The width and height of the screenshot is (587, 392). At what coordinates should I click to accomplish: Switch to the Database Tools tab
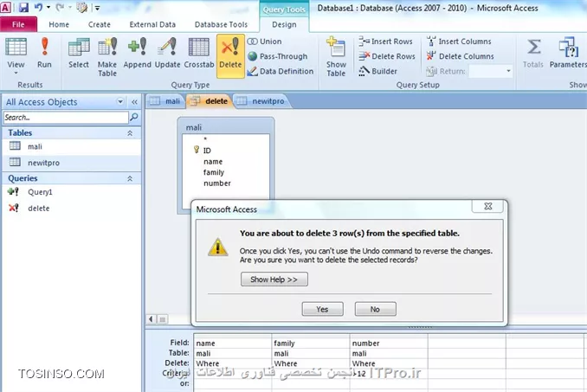coord(221,24)
